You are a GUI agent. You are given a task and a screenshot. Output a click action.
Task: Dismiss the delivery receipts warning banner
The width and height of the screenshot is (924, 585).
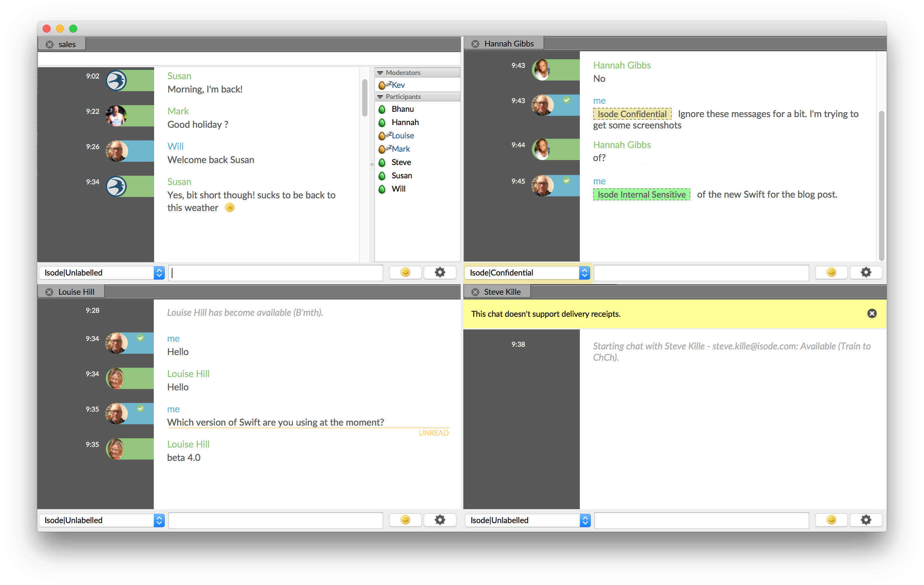point(872,313)
